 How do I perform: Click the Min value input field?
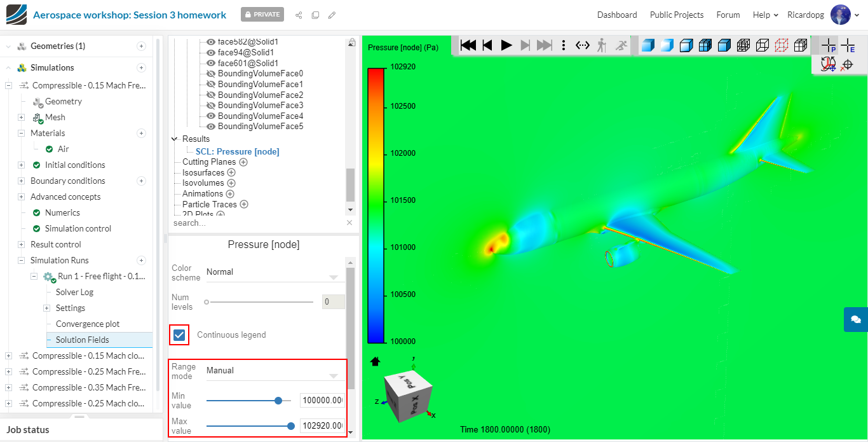pyautogui.click(x=323, y=400)
